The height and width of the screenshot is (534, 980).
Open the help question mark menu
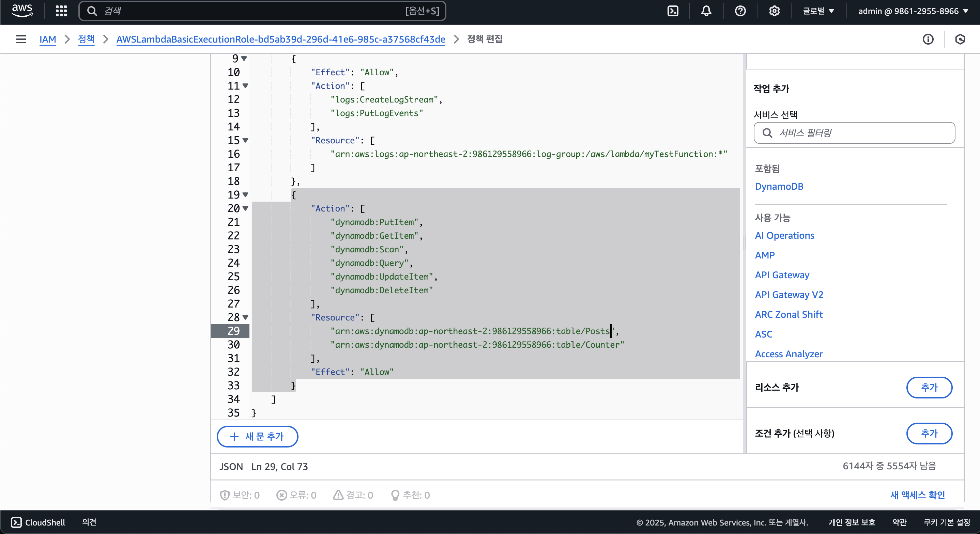(x=740, y=11)
